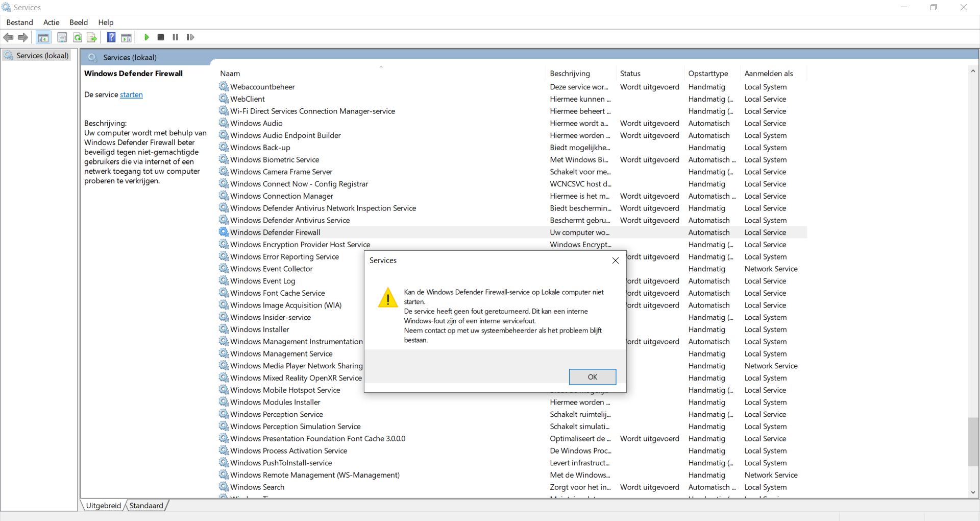Click the Stop Service square icon
The height and width of the screenshot is (521, 980).
pyautogui.click(x=161, y=37)
